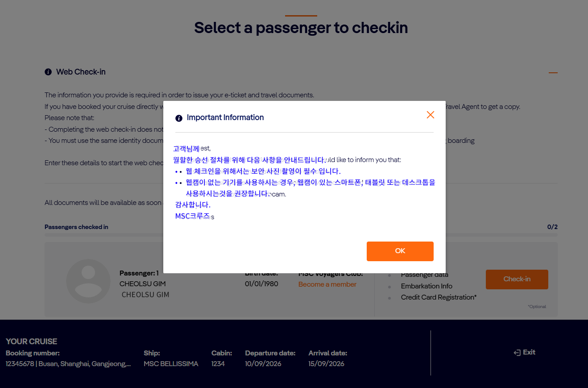Click the Web Check-in info icon
The image size is (588, 388).
pyautogui.click(x=48, y=72)
